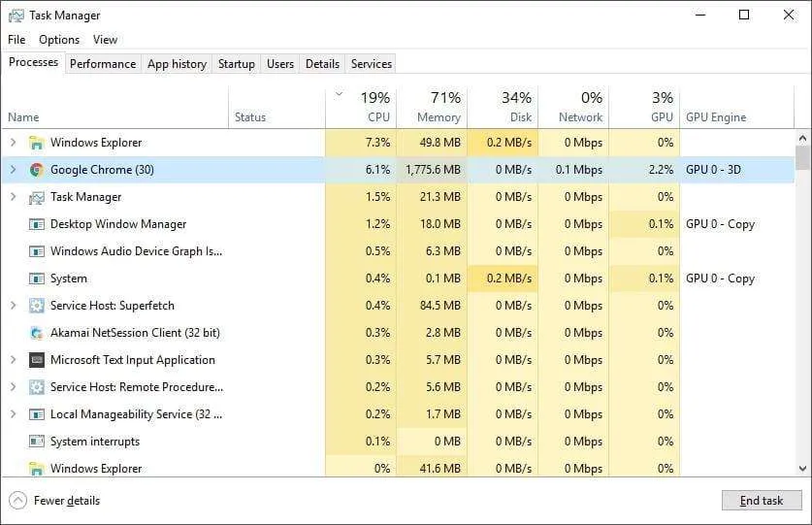Image resolution: width=812 pixels, height=525 pixels.
Task: Sort by the Network column header
Action: (573, 108)
